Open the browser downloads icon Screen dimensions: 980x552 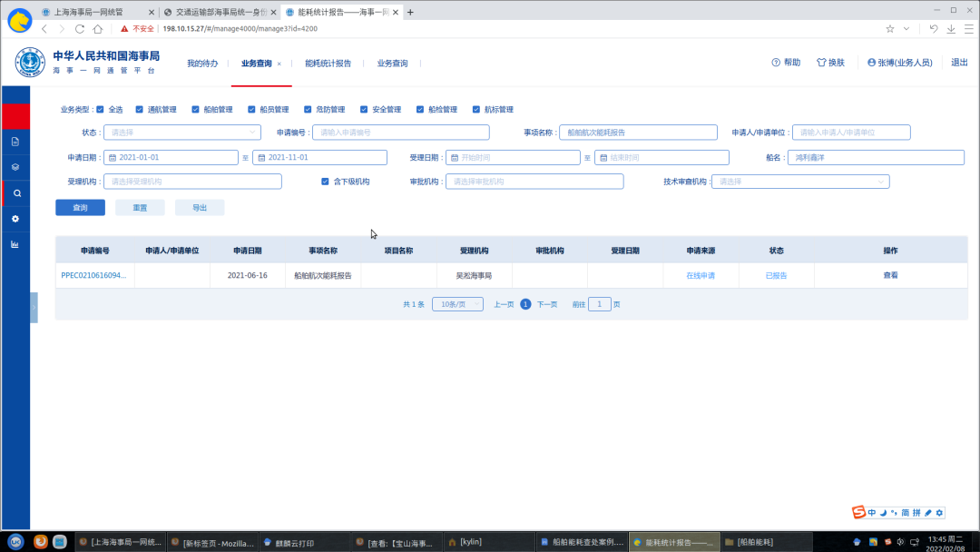[x=951, y=29]
